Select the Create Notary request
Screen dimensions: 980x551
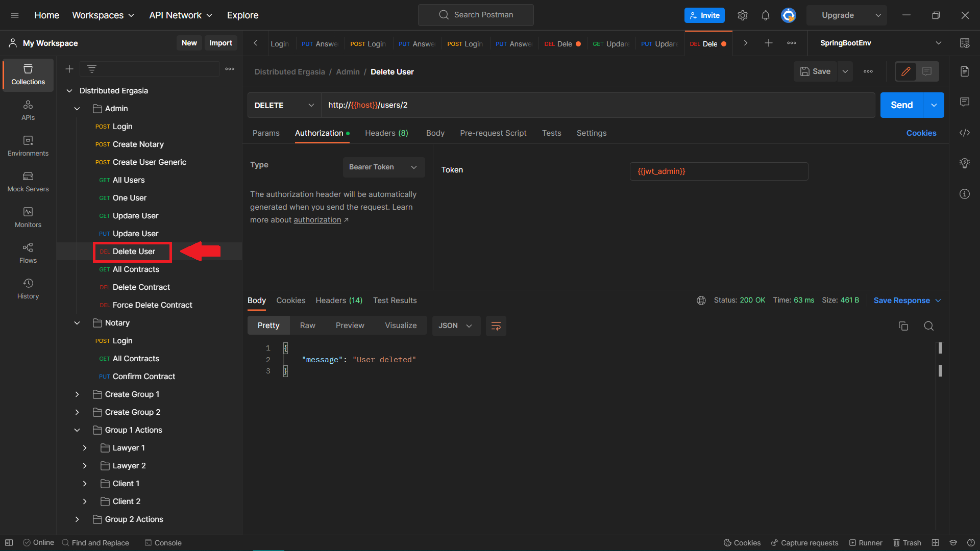click(130, 144)
